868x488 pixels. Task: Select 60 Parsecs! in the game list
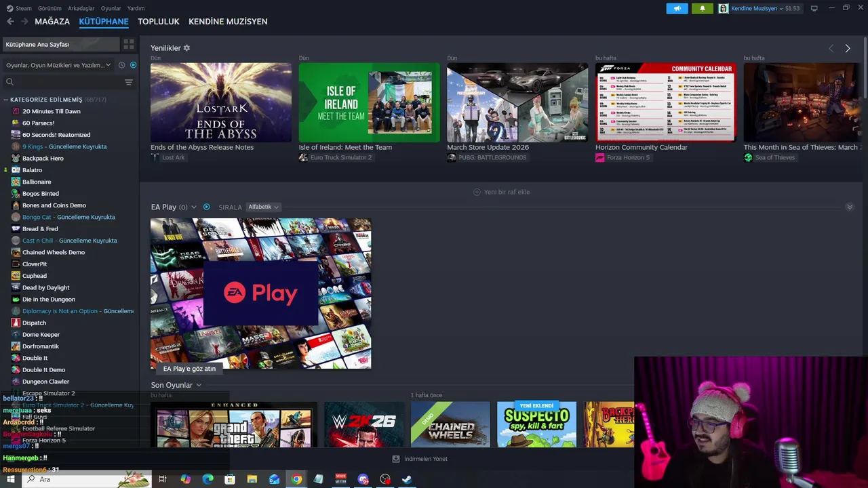(38, 123)
